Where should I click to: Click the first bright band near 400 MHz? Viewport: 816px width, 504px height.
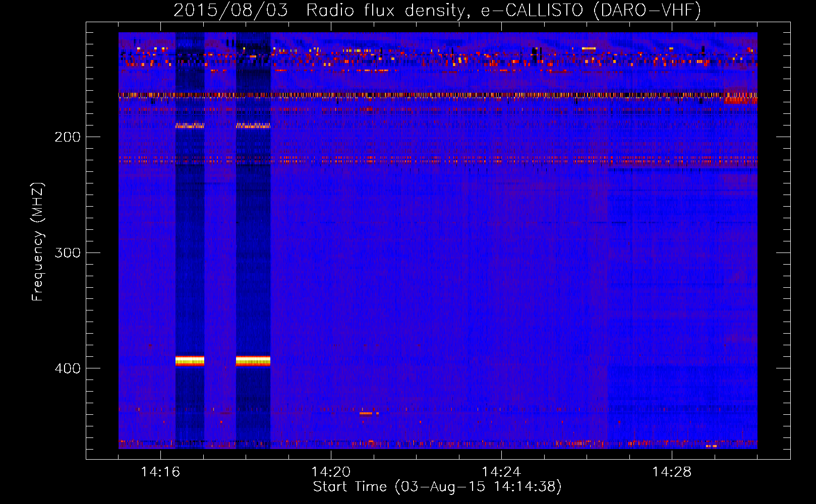[190, 361]
